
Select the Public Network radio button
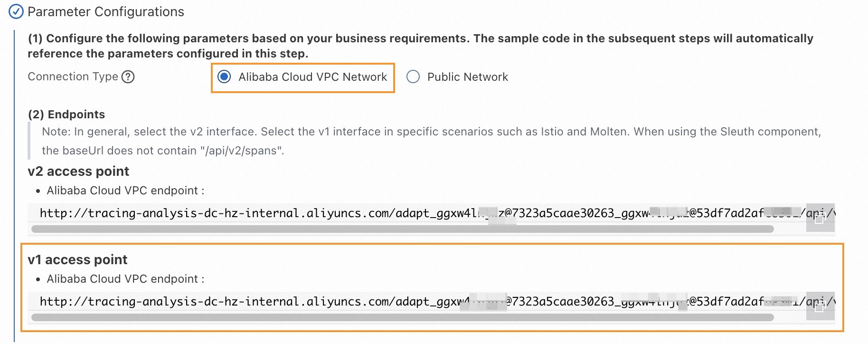(x=413, y=77)
